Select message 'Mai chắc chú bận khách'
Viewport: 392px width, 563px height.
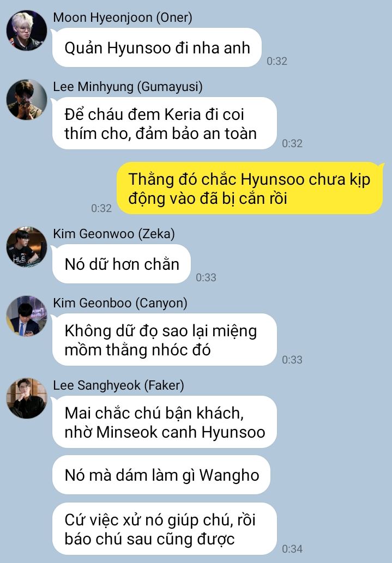[x=165, y=422]
